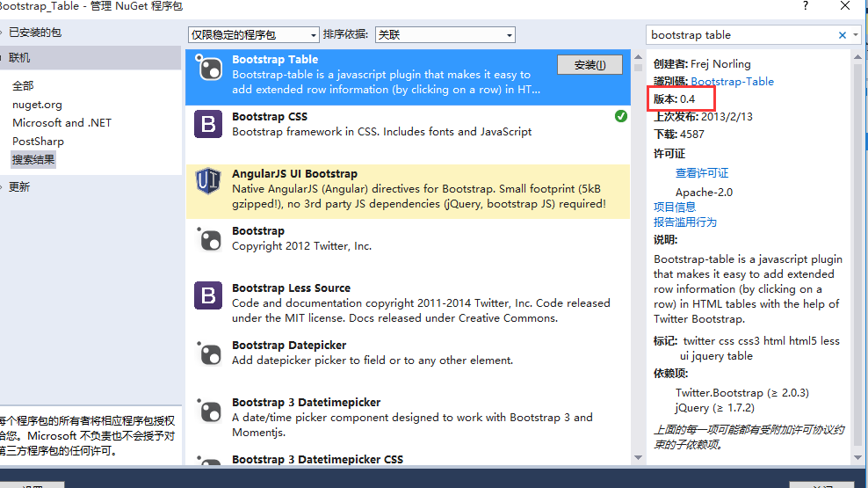Viewport: 868px width, 488px height.
Task: Select nuget.org source
Action: click(x=37, y=105)
